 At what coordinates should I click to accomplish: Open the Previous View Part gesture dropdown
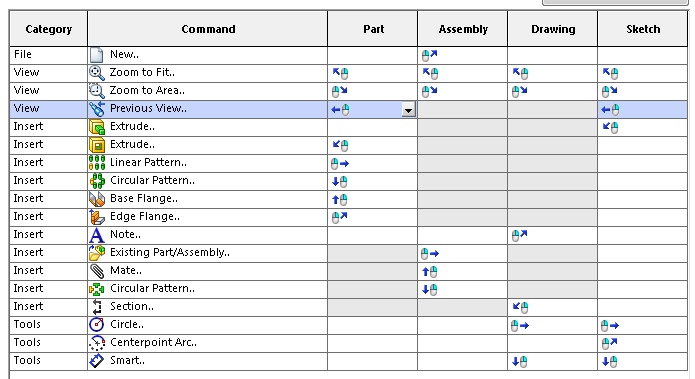point(409,109)
